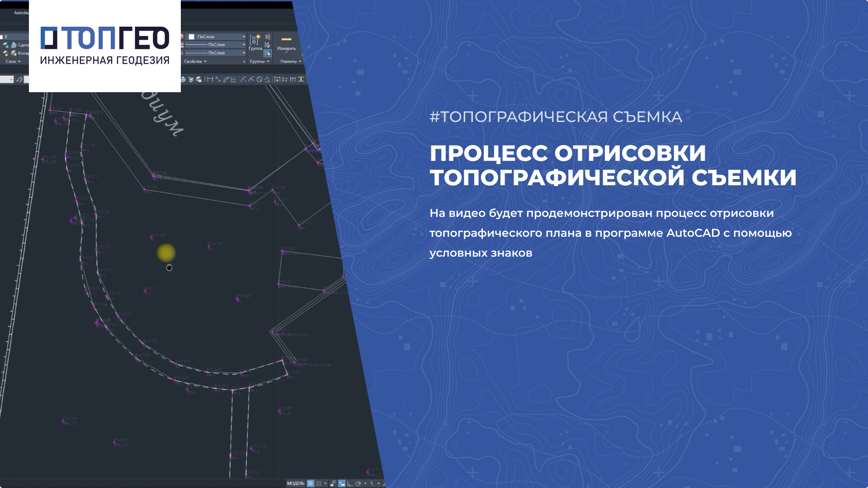Image resolution: width=868 pixels, height=488 pixels.
Task: Click the Match Properties brush icon
Action: 19,79
